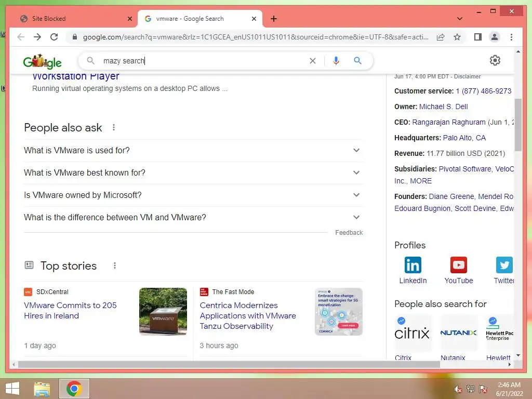This screenshot has width=532, height=399.
Task: Open muted volume tray icon
Action: (x=458, y=389)
